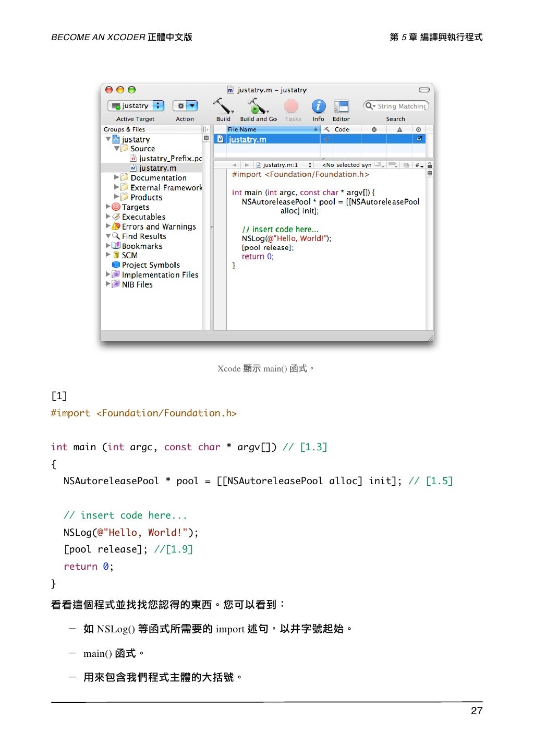Go back in editor file history
534x756 pixels.
[x=234, y=165]
